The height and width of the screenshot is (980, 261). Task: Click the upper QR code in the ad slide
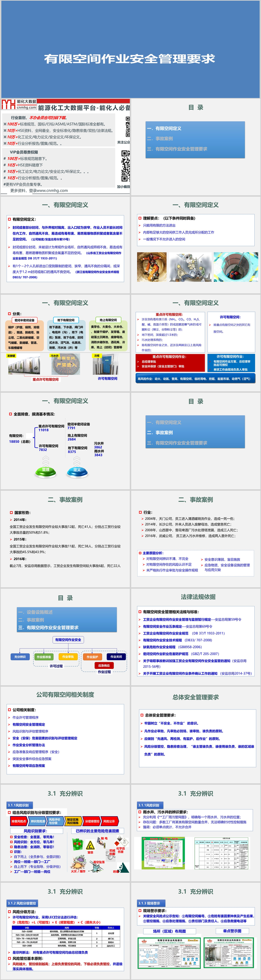[x=128, y=126]
